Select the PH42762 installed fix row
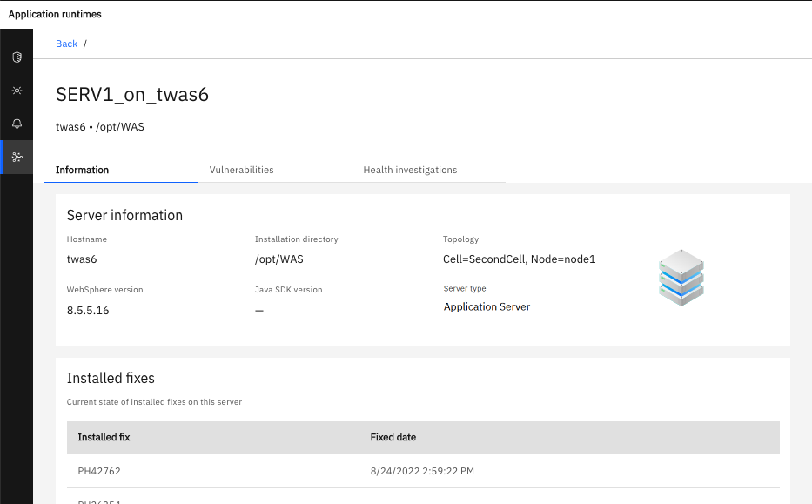Screen dimensions: 812x504 coord(99,471)
